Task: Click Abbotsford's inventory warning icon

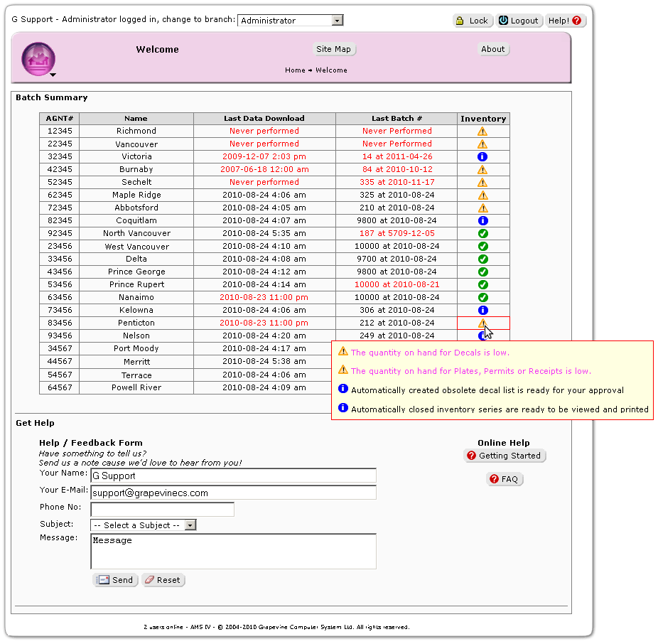Action: click(x=482, y=208)
